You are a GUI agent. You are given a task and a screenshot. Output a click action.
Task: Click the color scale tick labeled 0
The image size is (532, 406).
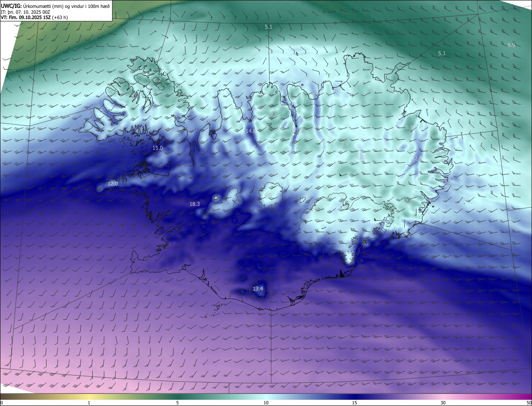click(1, 403)
